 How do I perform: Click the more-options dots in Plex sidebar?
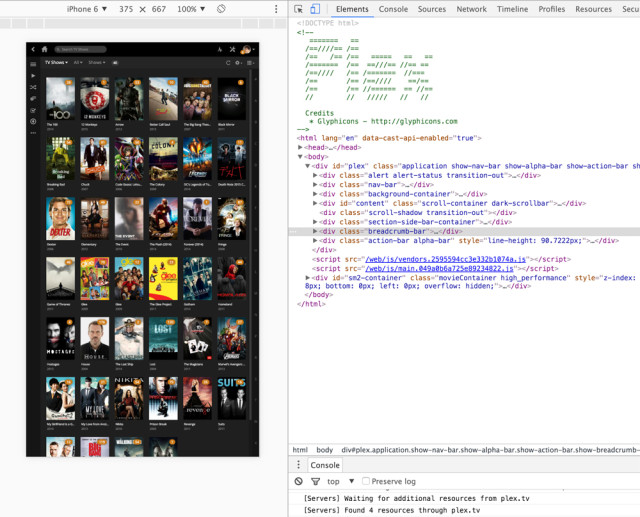33,133
